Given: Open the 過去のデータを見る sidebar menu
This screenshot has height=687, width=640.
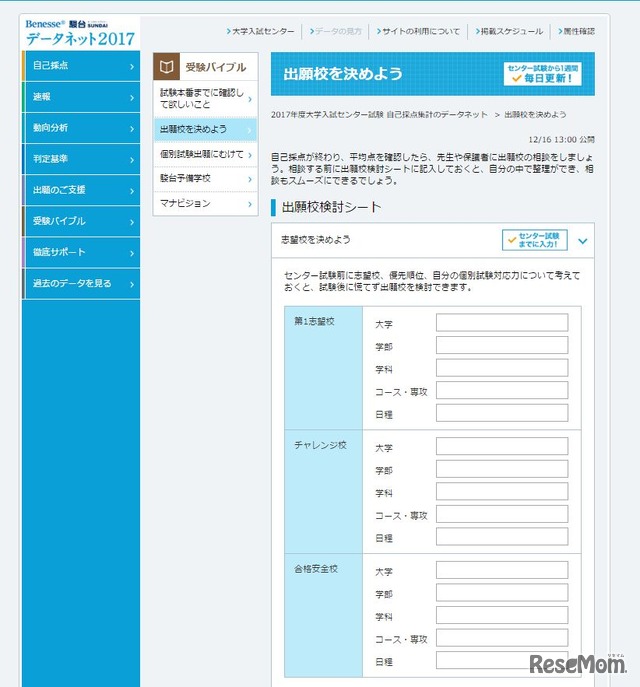Looking at the screenshot, I should click(81, 283).
